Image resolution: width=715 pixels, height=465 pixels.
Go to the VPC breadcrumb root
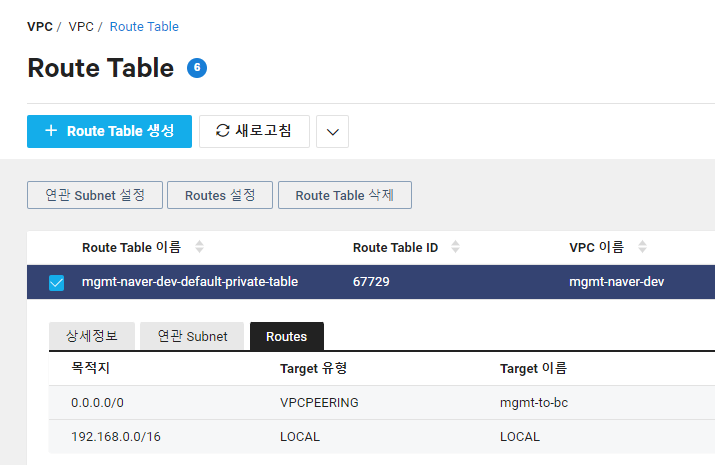[40, 27]
